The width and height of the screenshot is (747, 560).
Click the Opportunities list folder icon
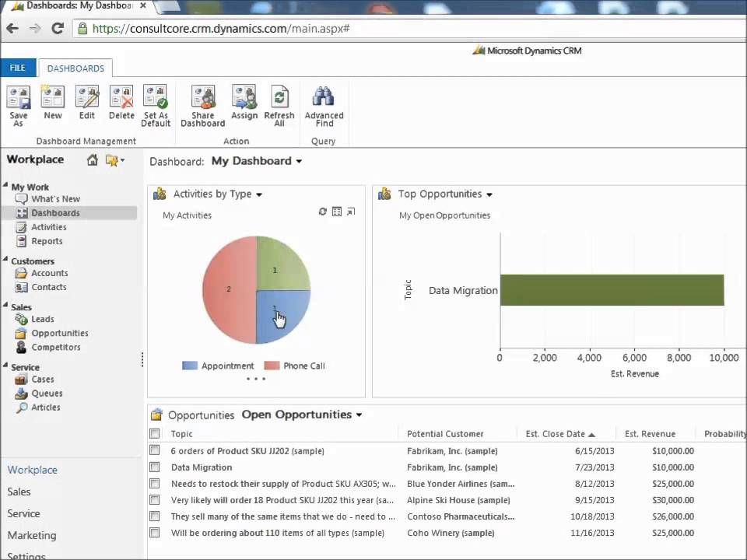coord(156,415)
